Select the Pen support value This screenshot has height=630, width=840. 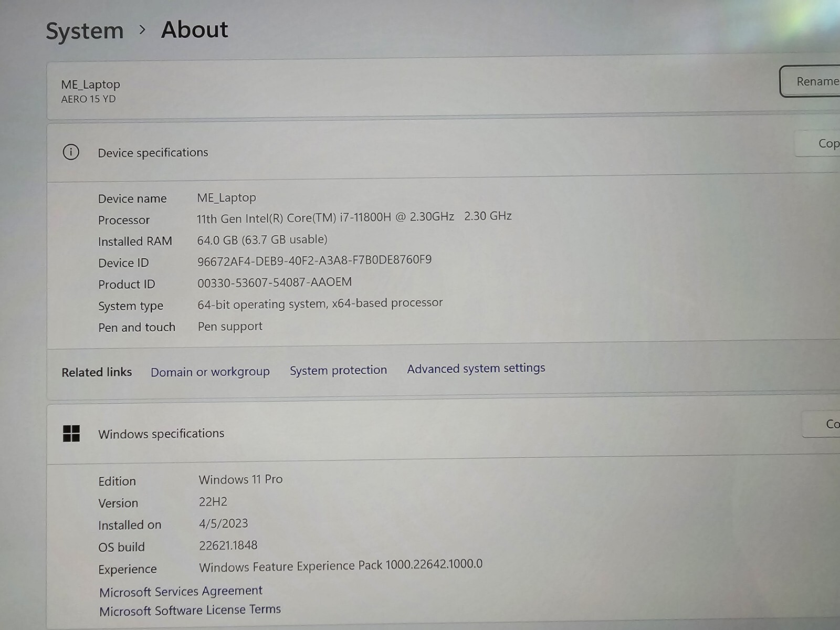[230, 327]
